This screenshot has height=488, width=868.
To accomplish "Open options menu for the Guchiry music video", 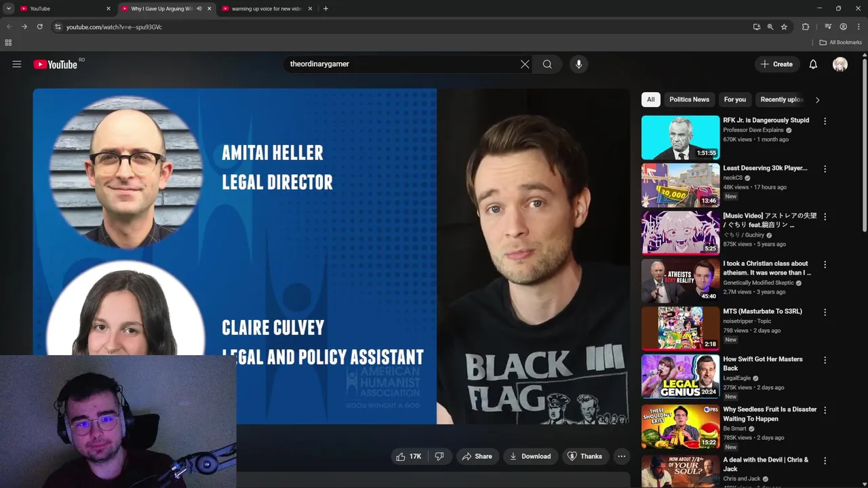I will (x=825, y=217).
